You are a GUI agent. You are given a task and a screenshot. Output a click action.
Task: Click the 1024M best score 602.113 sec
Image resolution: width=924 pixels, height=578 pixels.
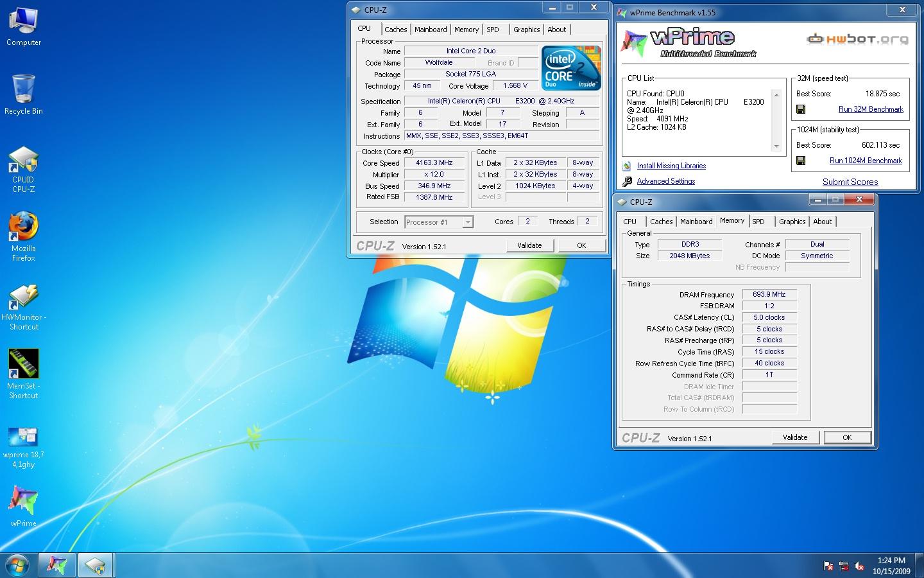coord(880,145)
